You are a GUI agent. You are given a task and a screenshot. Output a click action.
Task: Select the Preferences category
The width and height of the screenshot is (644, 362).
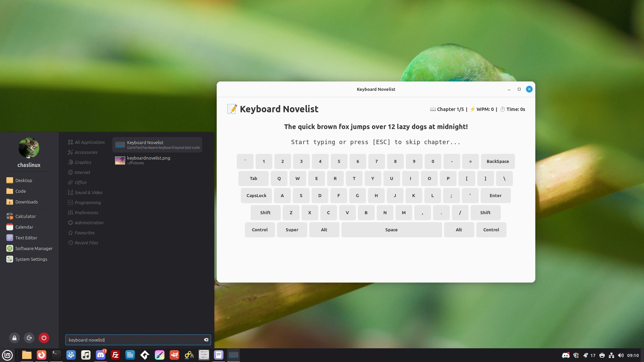[83, 213]
